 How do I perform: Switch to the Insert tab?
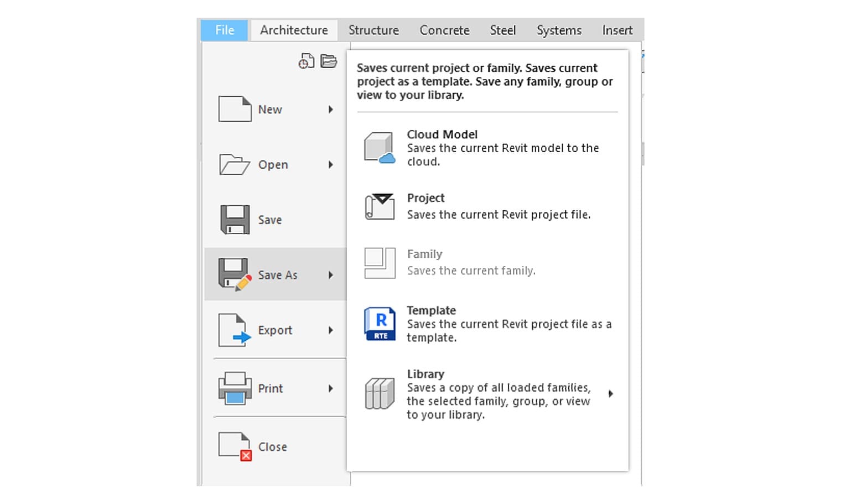[617, 30]
